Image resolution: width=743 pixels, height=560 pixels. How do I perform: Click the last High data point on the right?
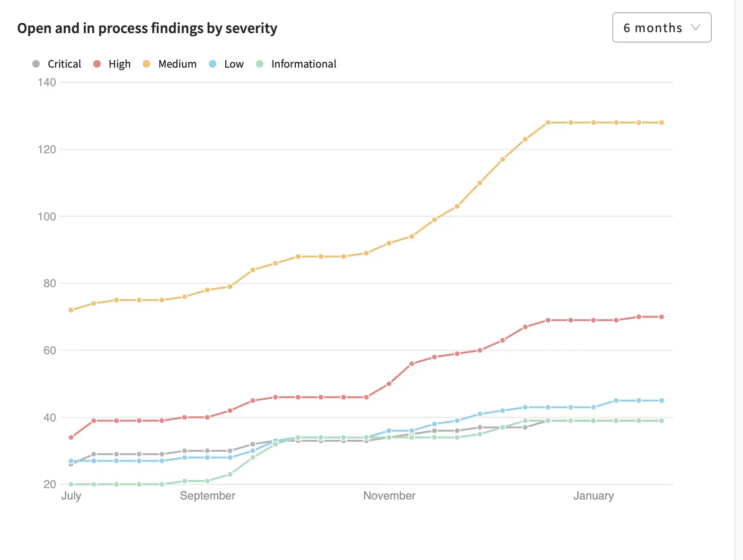[x=662, y=317]
